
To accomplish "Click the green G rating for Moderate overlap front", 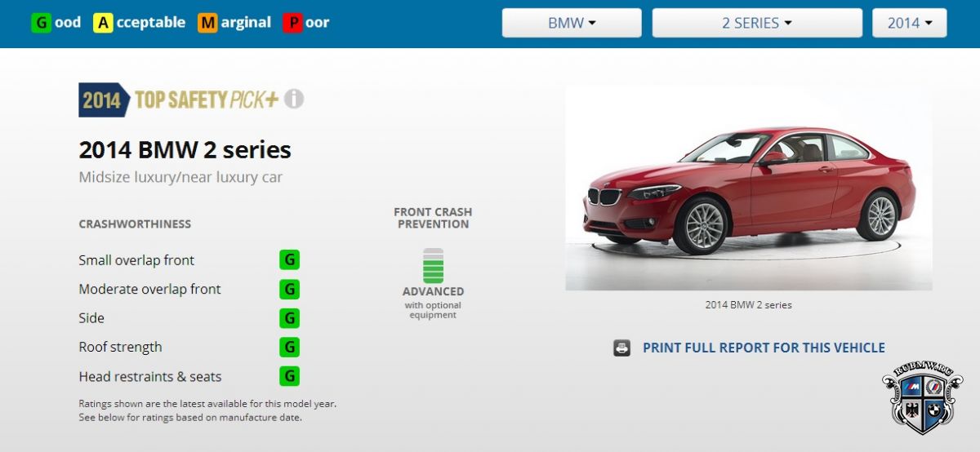I will (x=289, y=289).
